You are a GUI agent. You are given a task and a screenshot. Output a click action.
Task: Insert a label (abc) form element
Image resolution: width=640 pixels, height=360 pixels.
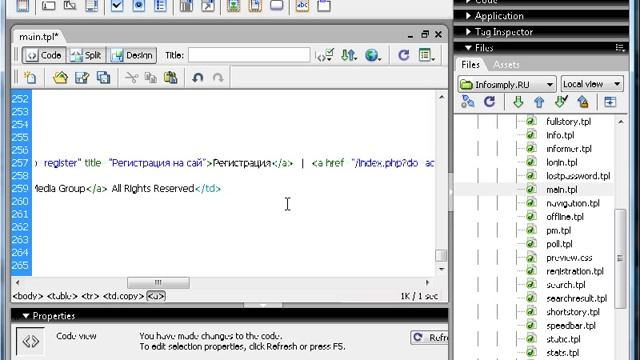point(302,6)
